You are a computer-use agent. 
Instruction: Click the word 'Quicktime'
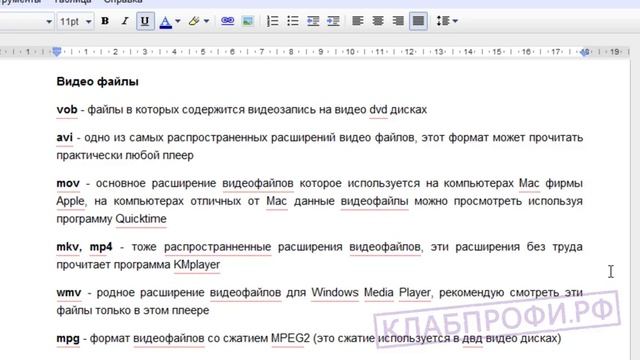141,219
